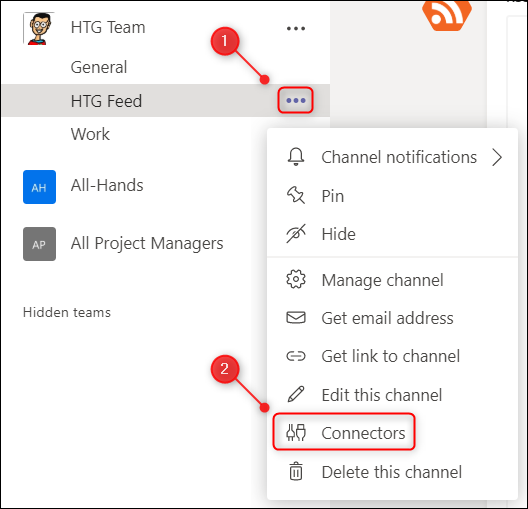The width and height of the screenshot is (528, 509).
Task: Open the General channel
Action: (99, 67)
